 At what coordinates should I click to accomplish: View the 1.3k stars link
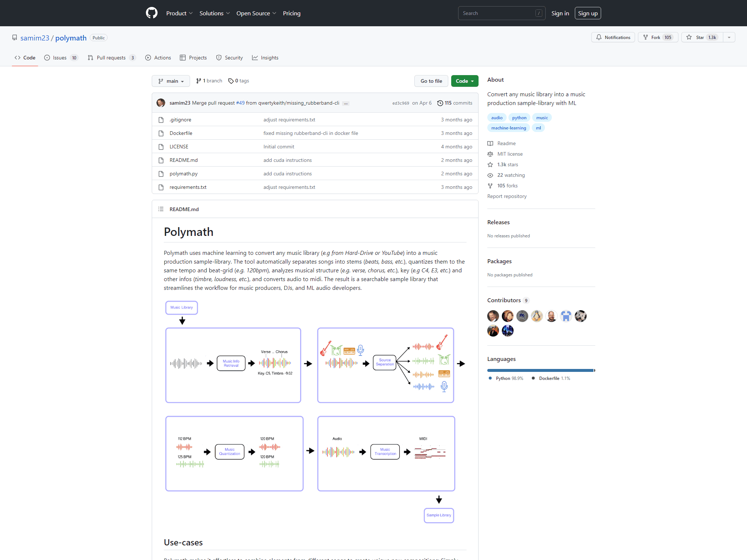click(503, 164)
